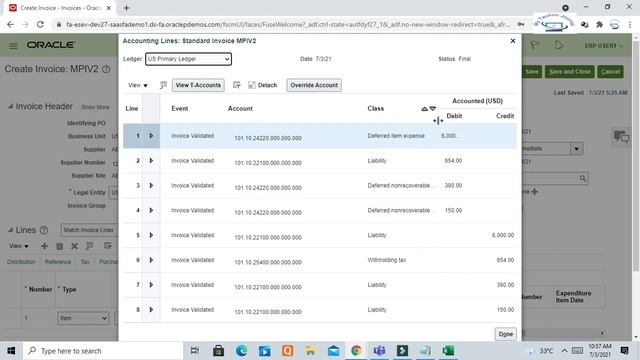Expand accounting line 5 details
The image size is (640, 360).
pyautogui.click(x=151, y=235)
